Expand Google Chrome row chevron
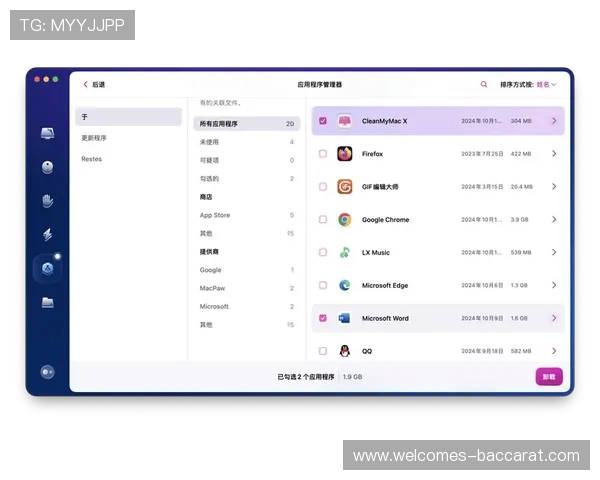The image size is (600, 480). (x=554, y=220)
